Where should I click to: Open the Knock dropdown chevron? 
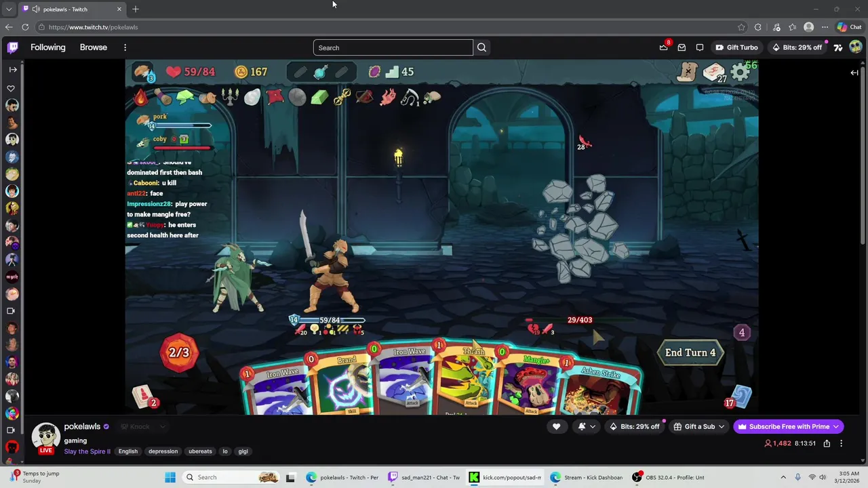pos(163,426)
